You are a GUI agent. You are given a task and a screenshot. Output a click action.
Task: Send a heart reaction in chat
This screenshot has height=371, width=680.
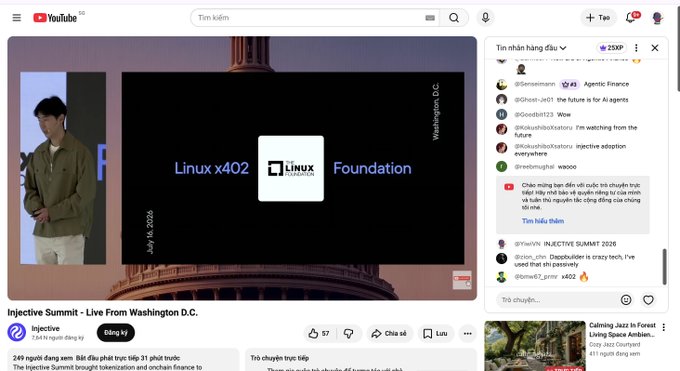pyautogui.click(x=648, y=300)
